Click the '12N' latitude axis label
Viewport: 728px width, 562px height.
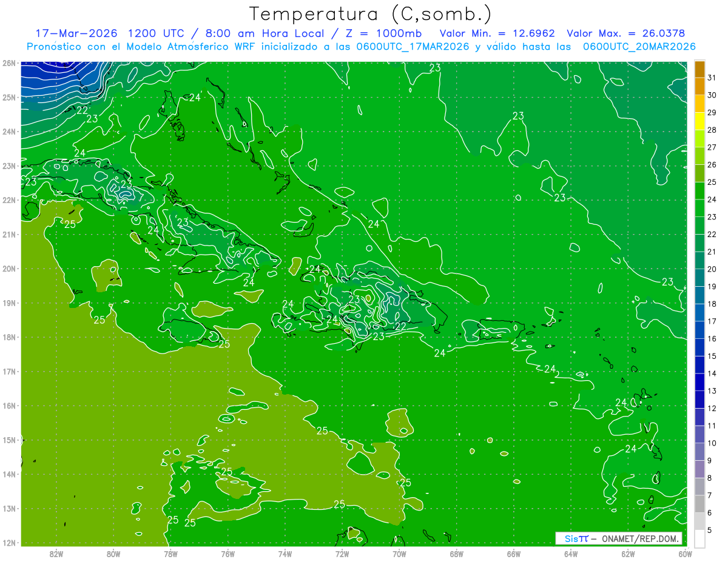pyautogui.click(x=9, y=543)
